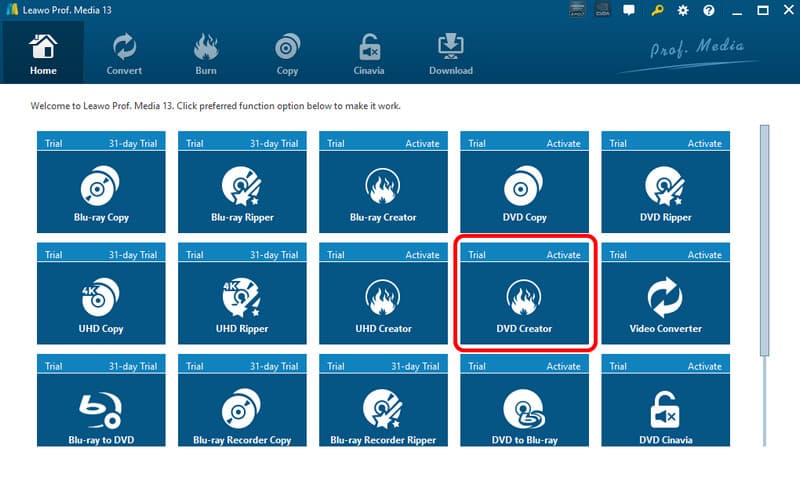Click 31-day Trial on Blu-ray to DVD tile
800x496 pixels.
click(x=133, y=366)
